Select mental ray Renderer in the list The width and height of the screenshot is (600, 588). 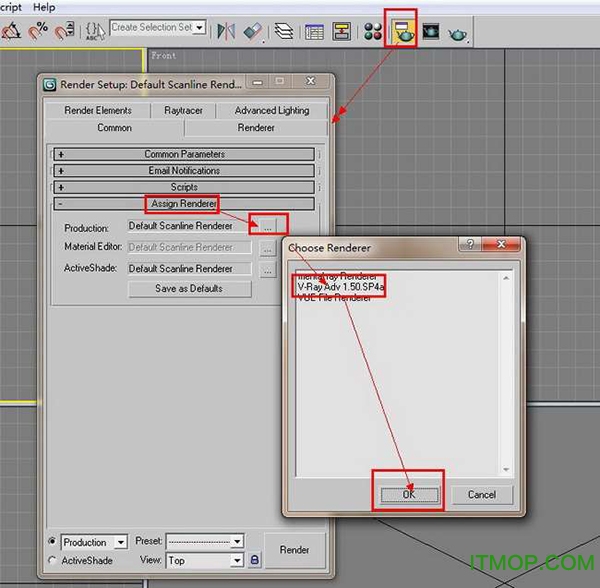337,275
